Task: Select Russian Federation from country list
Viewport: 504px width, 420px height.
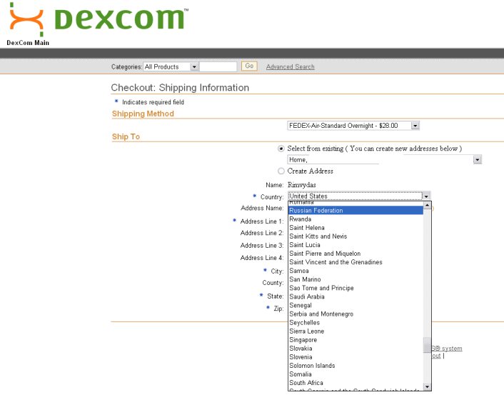Action: tap(316, 211)
